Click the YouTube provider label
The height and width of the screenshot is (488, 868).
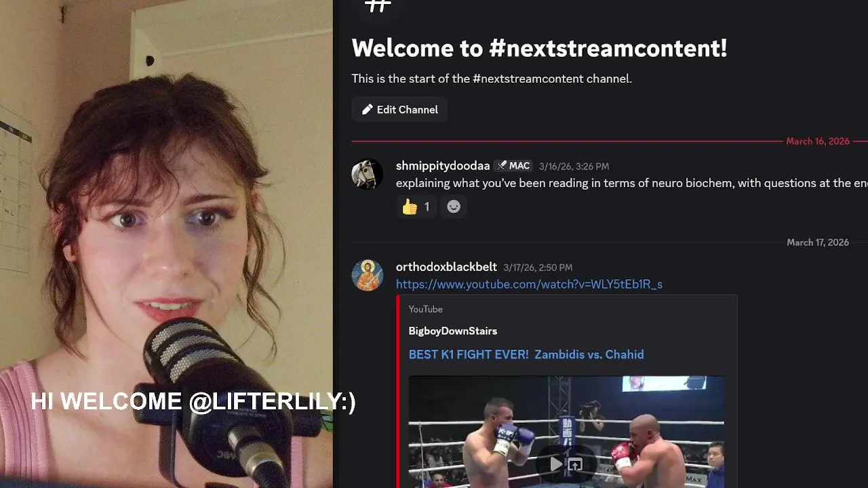(x=425, y=309)
